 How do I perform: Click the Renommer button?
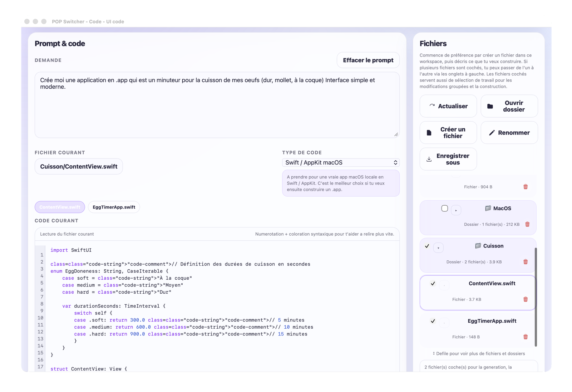509,133
